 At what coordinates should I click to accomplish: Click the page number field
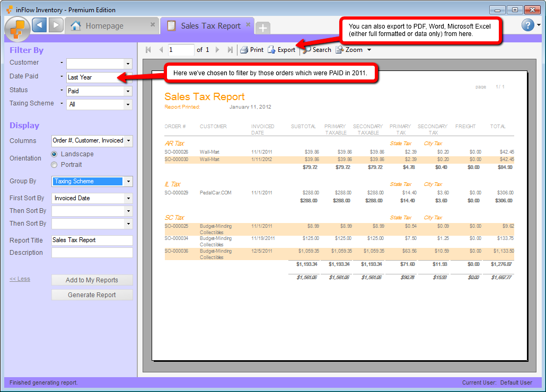tap(181, 50)
